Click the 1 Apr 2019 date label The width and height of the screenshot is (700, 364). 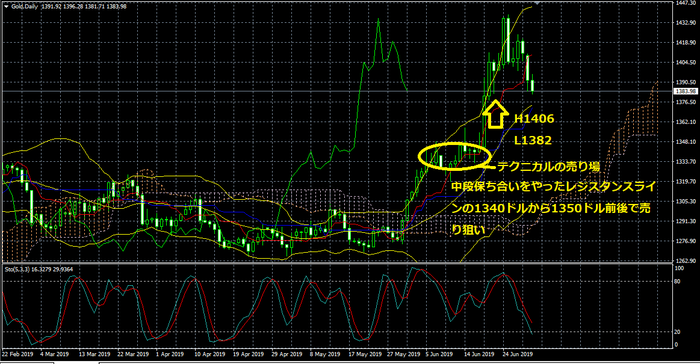point(170,354)
